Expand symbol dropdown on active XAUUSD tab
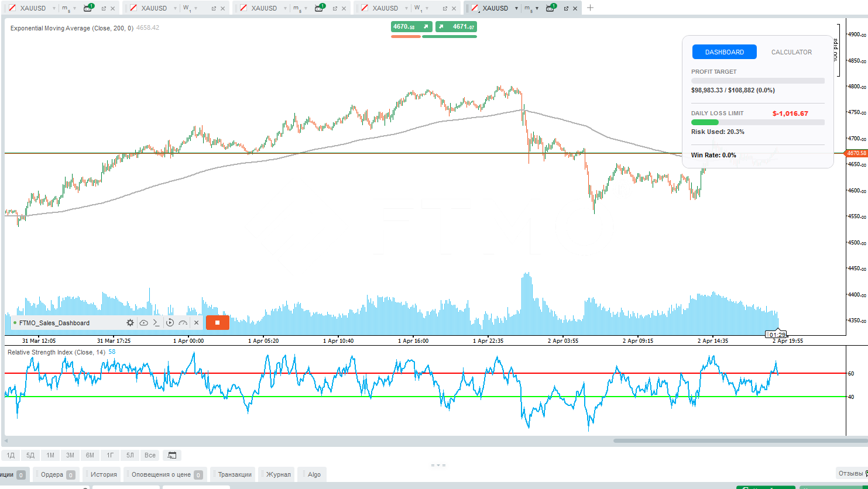This screenshot has width=868, height=489. [516, 8]
